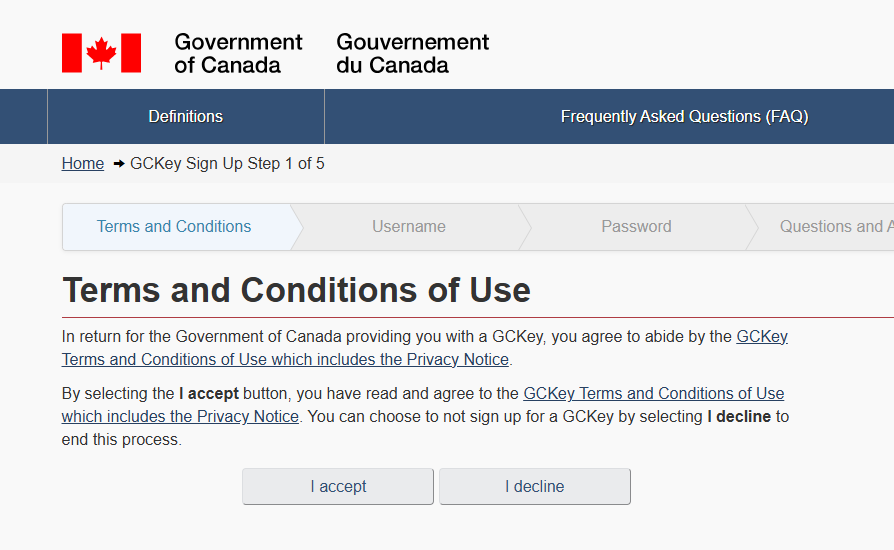Viewport: 894px width, 550px height.
Task: Go to the Home breadcrumb link
Action: click(83, 164)
